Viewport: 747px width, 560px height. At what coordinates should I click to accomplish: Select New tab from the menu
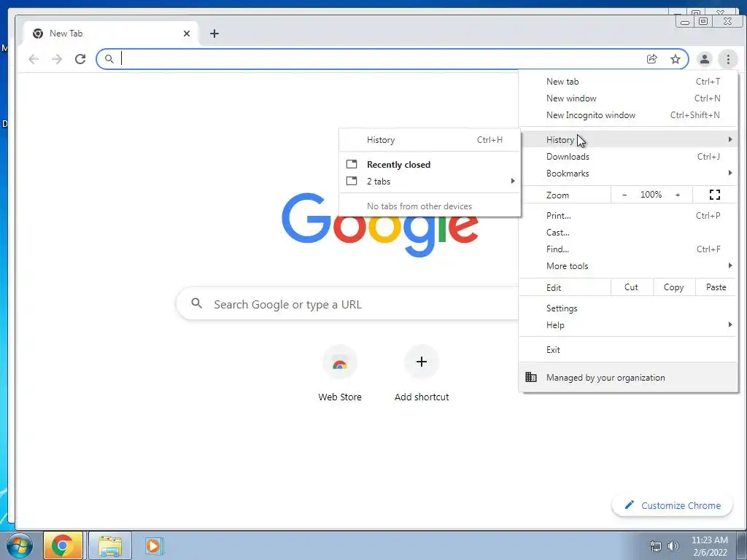(x=628, y=82)
